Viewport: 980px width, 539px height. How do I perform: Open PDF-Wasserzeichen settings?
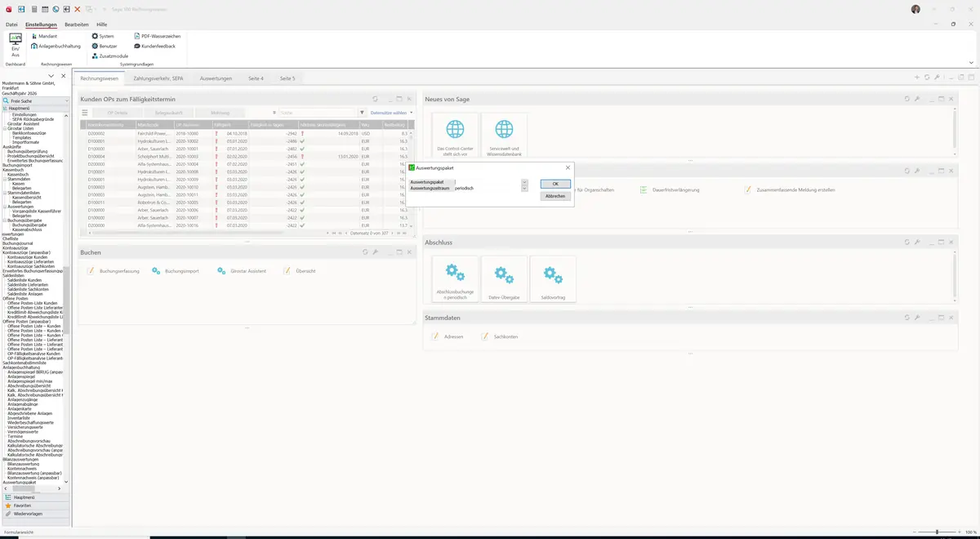click(157, 36)
